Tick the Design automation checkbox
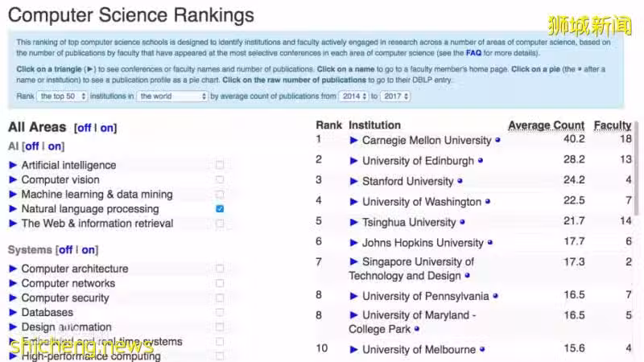Image resolution: width=644 pixels, height=362 pixels. pos(220,327)
